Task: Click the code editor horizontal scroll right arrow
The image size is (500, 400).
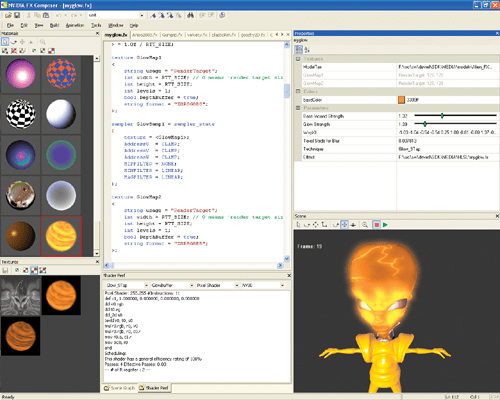Action: [x=280, y=265]
